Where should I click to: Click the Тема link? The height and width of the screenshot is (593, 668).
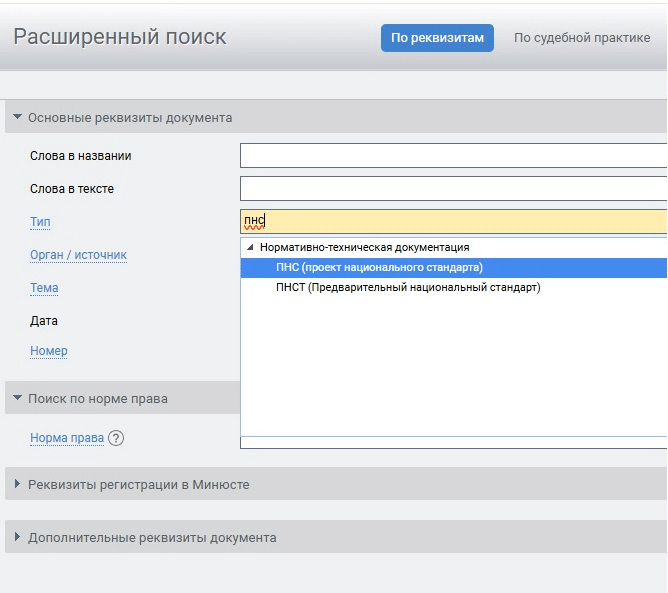(x=44, y=288)
